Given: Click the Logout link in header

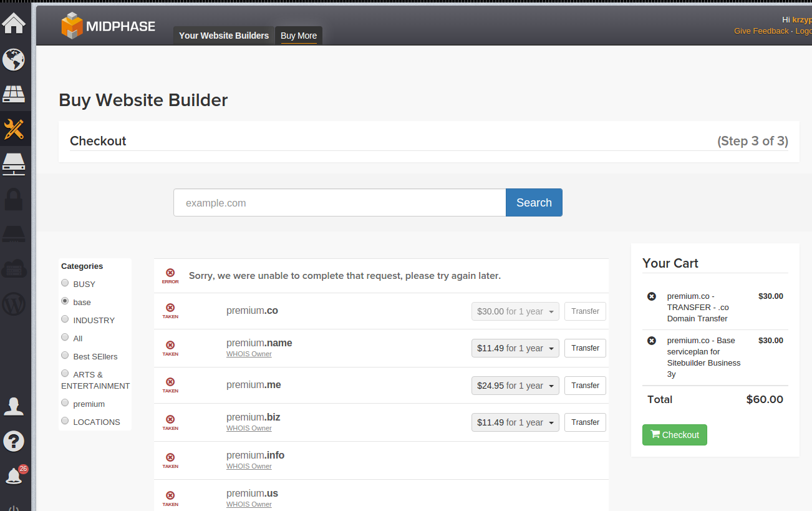Looking at the screenshot, I should [803, 31].
